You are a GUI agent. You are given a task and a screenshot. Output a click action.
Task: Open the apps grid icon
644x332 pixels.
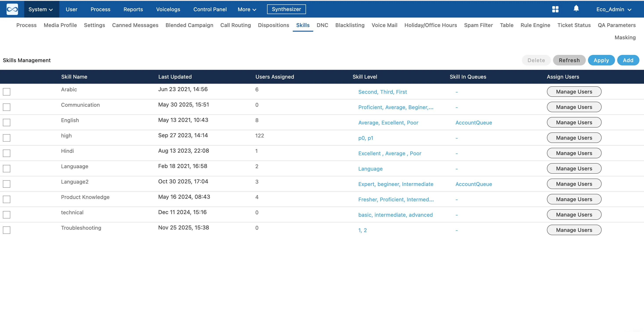click(x=555, y=9)
